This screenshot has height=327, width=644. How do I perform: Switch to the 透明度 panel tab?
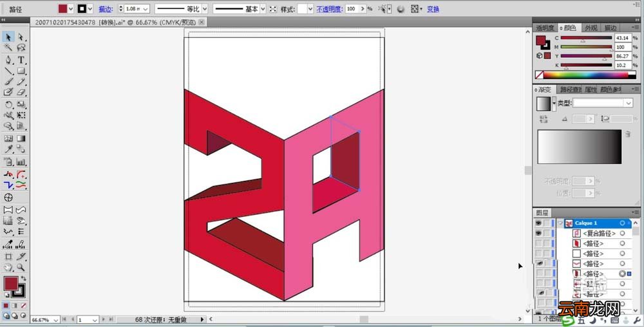click(545, 28)
